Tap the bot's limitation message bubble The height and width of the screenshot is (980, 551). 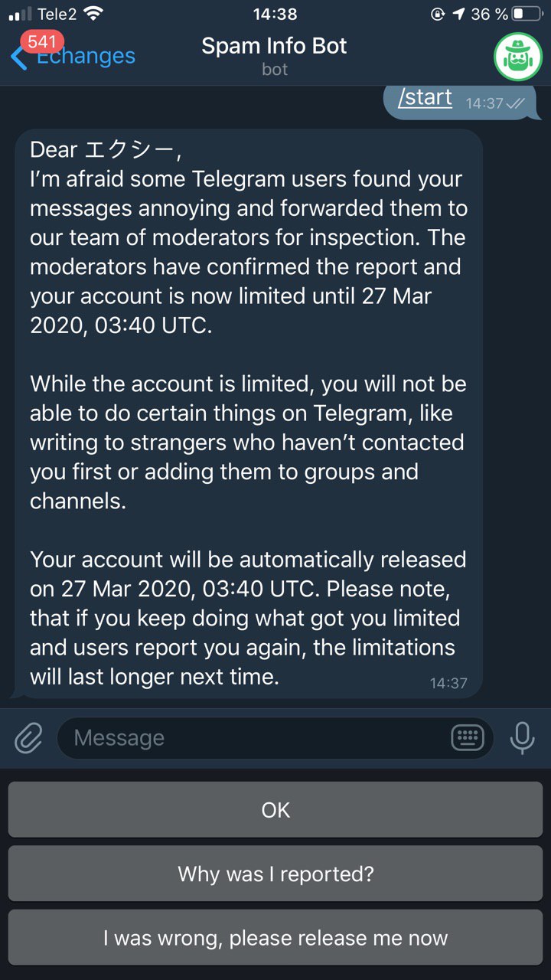click(x=249, y=413)
